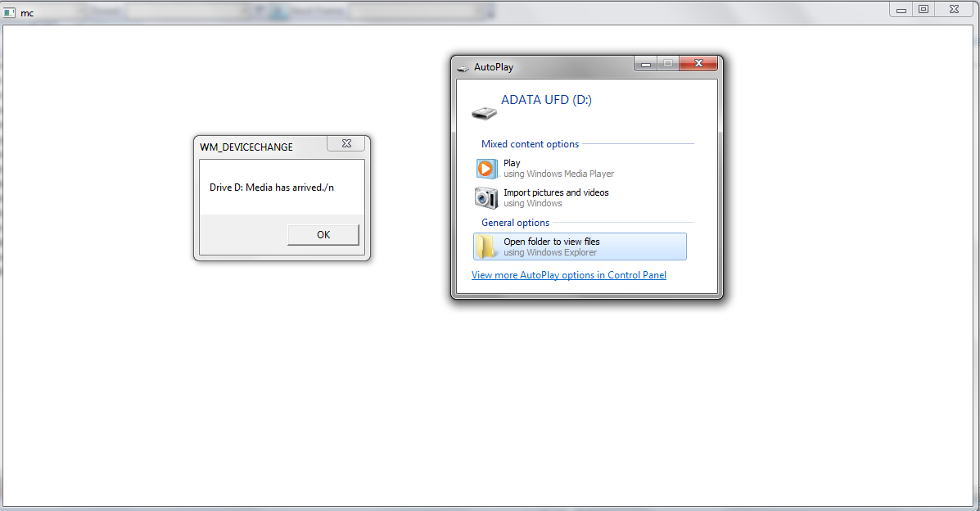This screenshot has width=980, height=511.
Task: Click the AutoPlay title bar text
Action: 493,67
